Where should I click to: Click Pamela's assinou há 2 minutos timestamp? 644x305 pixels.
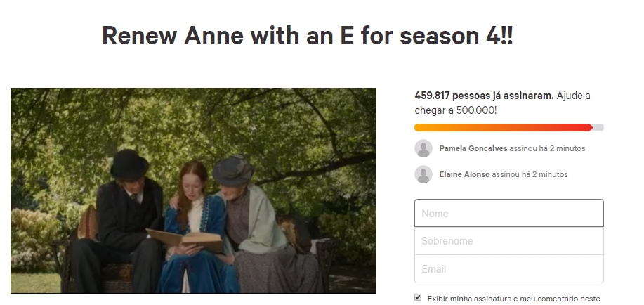click(x=547, y=148)
